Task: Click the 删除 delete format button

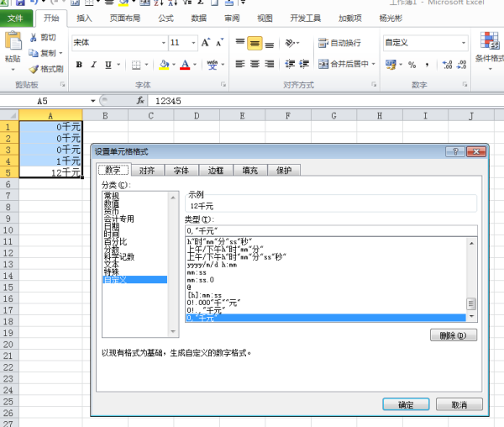Action: click(x=454, y=335)
